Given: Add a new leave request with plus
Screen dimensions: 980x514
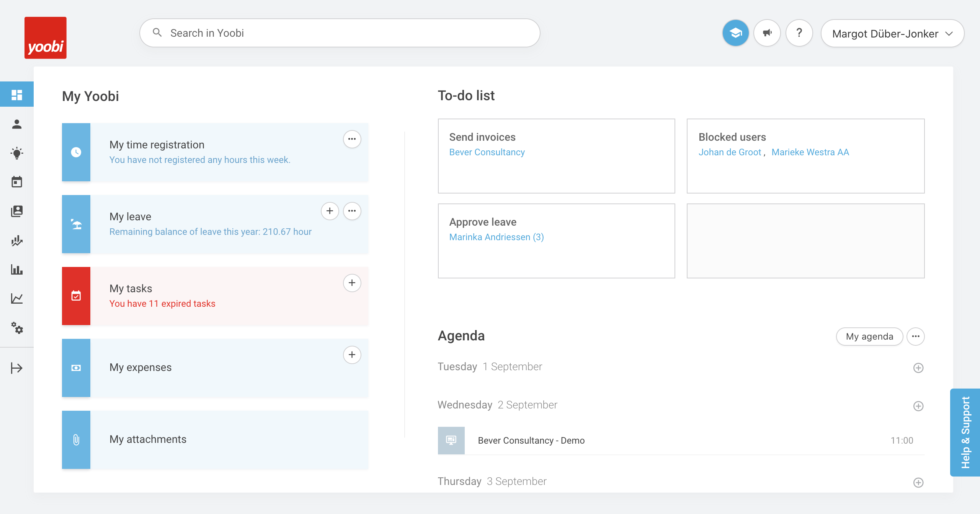Looking at the screenshot, I should click(330, 211).
